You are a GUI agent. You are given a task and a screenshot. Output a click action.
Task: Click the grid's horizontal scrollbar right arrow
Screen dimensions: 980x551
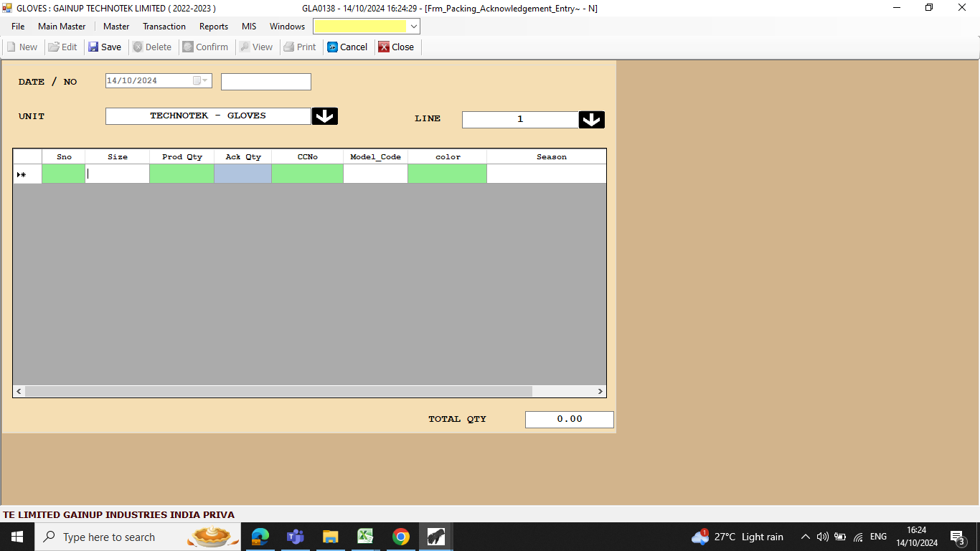pyautogui.click(x=600, y=392)
